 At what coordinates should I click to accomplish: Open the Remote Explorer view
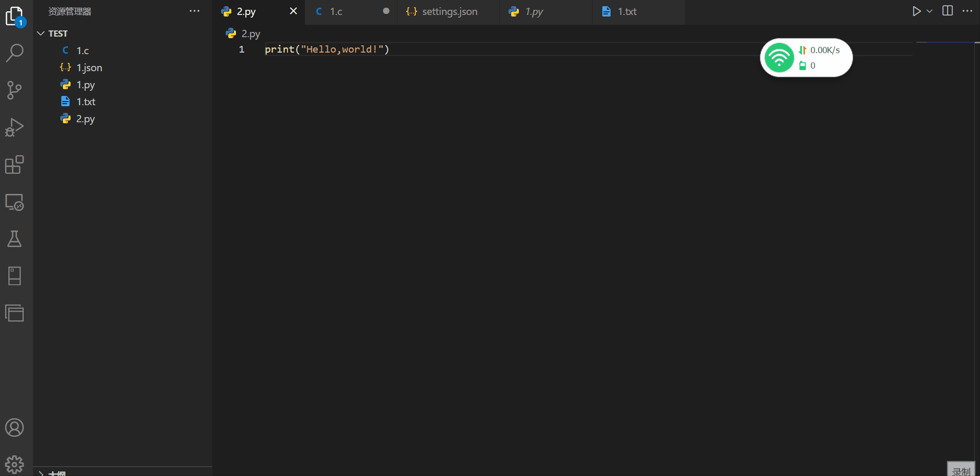click(15, 202)
